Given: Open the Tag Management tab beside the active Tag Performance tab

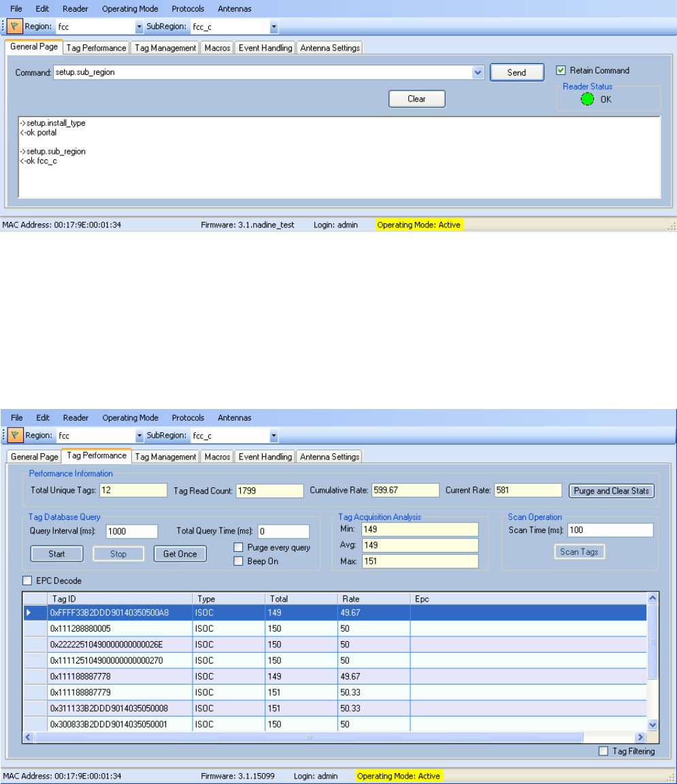Looking at the screenshot, I should coord(165,457).
